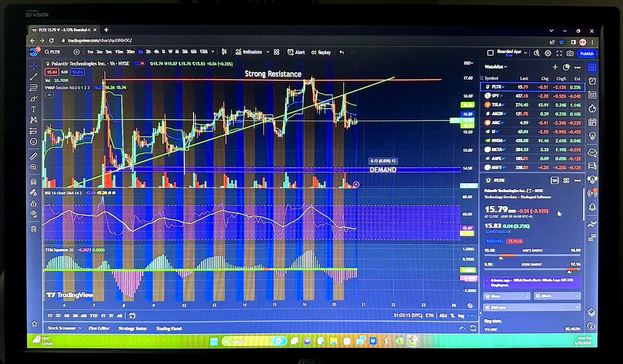Click the Add note field
This screenshot has width=623, height=364.
coord(532,307)
